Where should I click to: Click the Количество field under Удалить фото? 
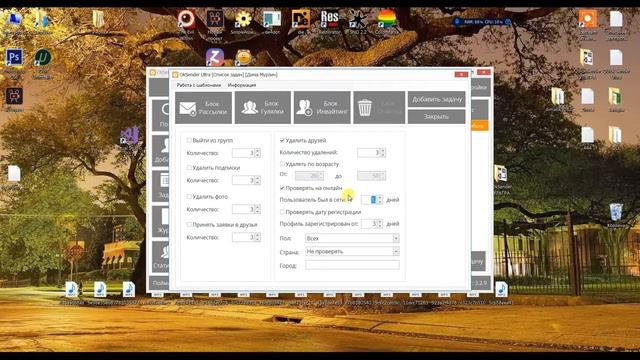(243, 209)
